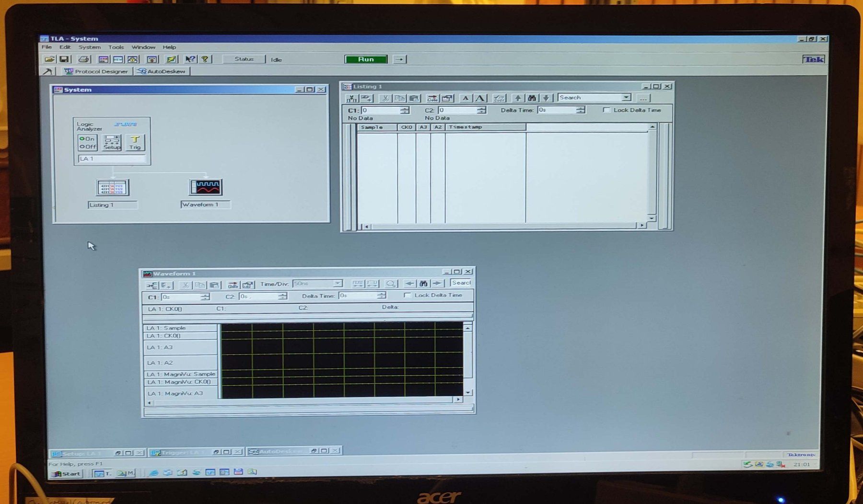
Task: Open Properties icon in Listing 1 toolbar
Action: pyautogui.click(x=447, y=98)
